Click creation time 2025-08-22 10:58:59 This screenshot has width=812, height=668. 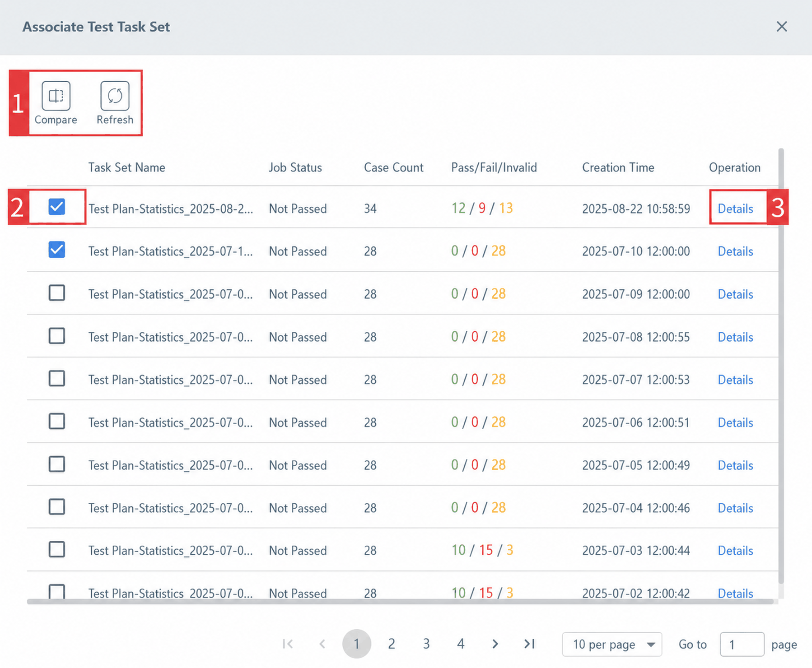coord(636,209)
